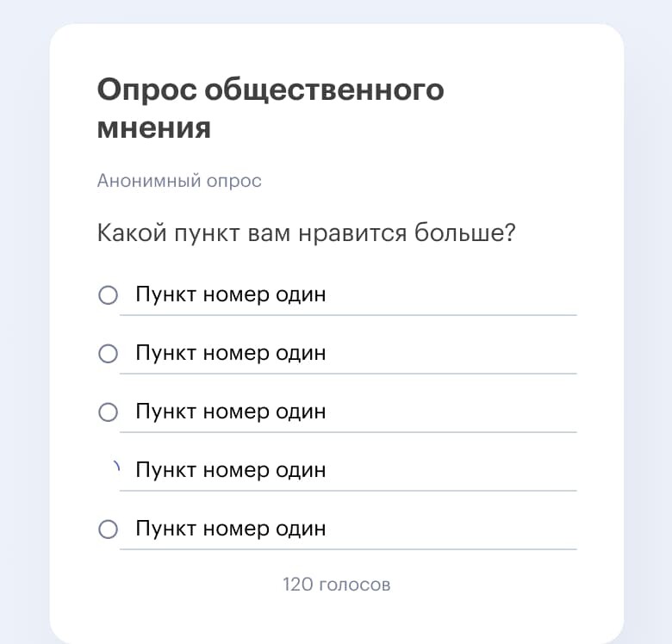This screenshot has height=644, width=672.
Task: Click the question "Какой пункт вам нравится больше?"
Action: (307, 233)
